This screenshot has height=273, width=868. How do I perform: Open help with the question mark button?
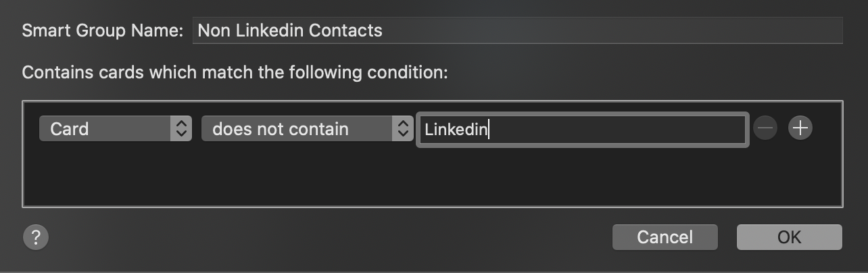(x=36, y=237)
